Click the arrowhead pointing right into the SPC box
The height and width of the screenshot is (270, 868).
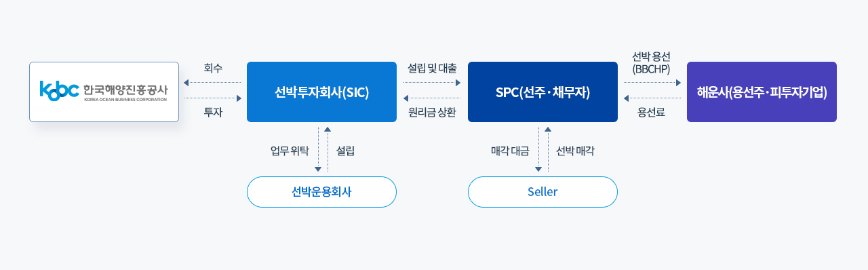pyautogui.click(x=458, y=83)
